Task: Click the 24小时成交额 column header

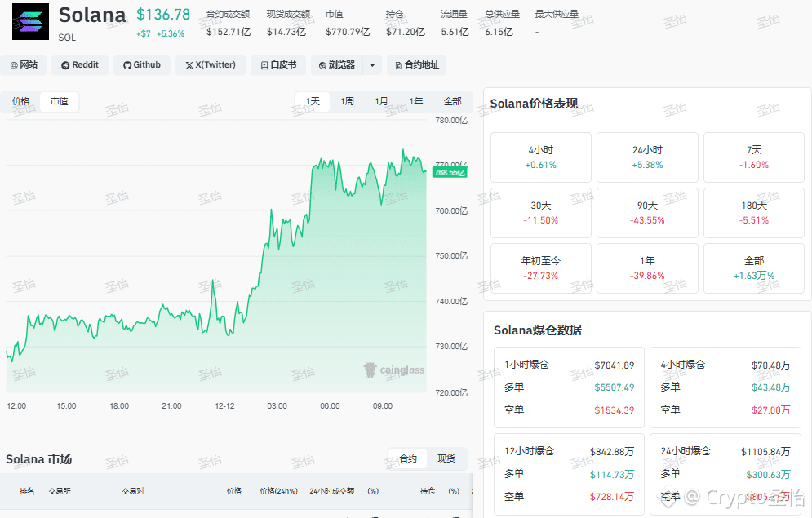Action: coord(331,491)
